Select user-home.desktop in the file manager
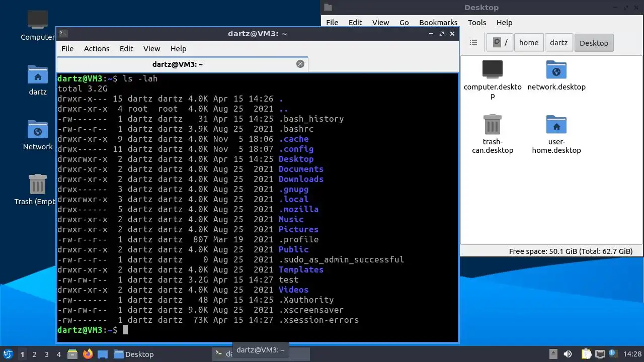 [x=556, y=134]
